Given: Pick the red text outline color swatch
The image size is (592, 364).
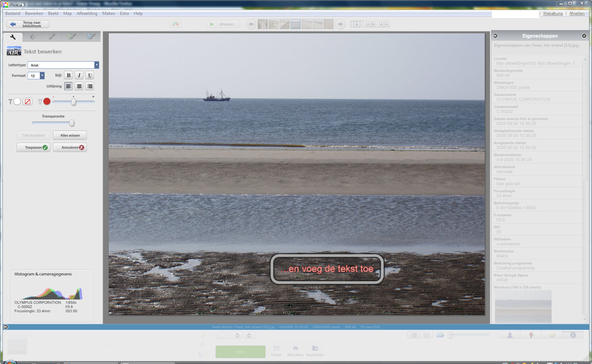Looking at the screenshot, I should coord(47,102).
